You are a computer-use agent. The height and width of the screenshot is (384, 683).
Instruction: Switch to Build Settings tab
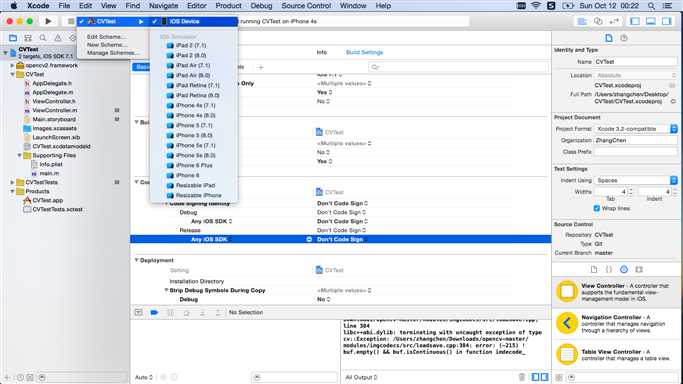click(x=365, y=52)
